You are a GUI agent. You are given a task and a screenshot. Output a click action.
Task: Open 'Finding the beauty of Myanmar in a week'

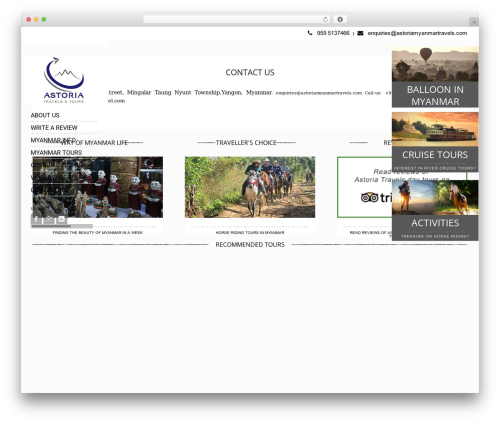point(98,233)
